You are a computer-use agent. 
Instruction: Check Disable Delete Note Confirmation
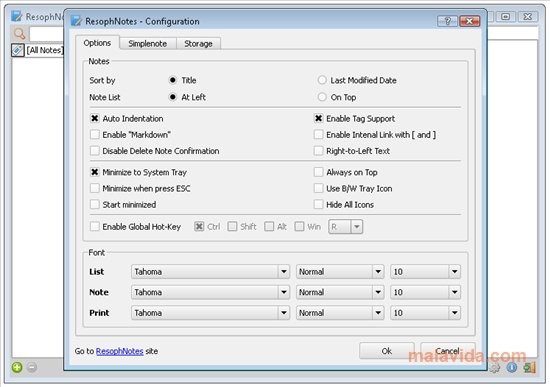coord(95,151)
